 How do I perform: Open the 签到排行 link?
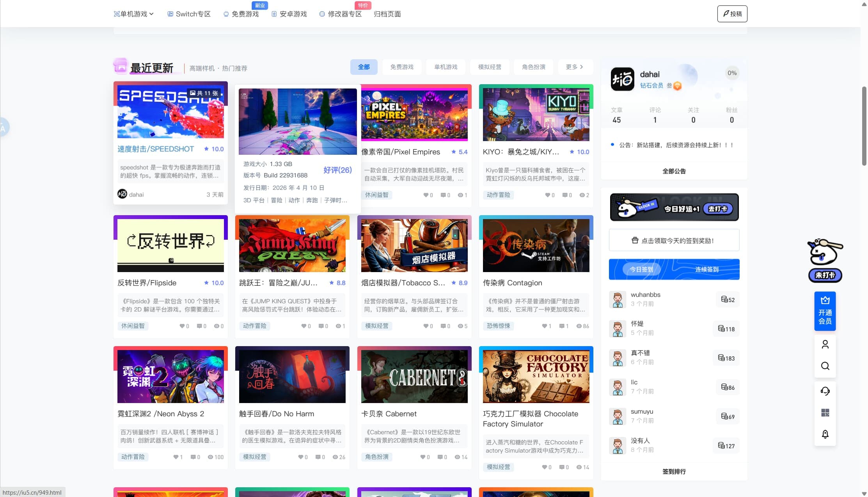(674, 472)
